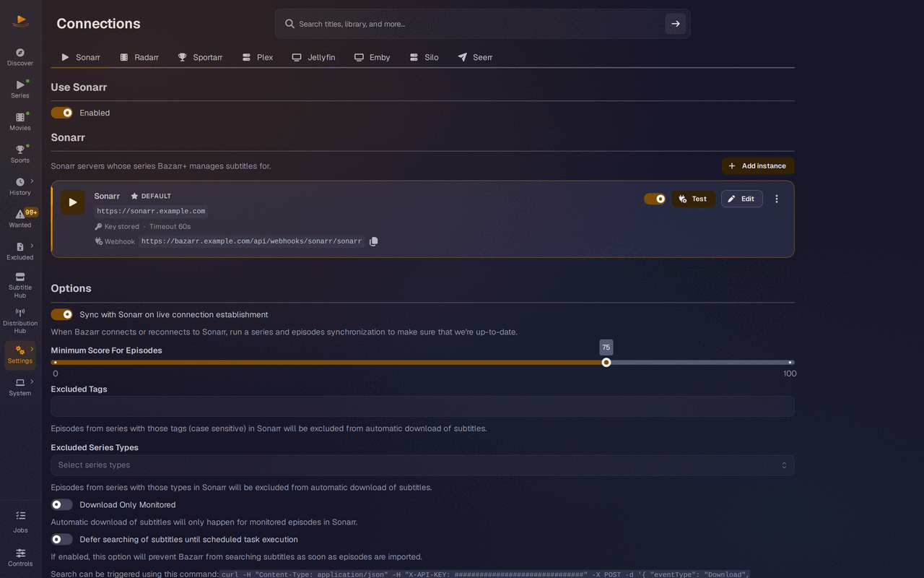Click the search submit arrow button
The height and width of the screenshot is (578, 924).
point(675,24)
